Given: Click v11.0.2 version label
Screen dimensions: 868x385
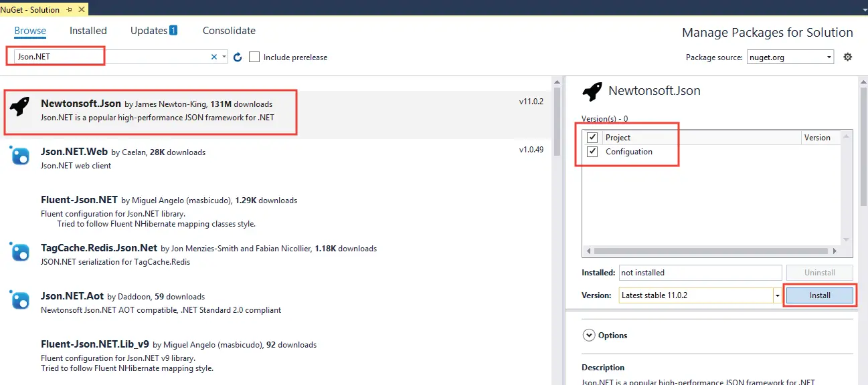Looking at the screenshot, I should point(531,102).
